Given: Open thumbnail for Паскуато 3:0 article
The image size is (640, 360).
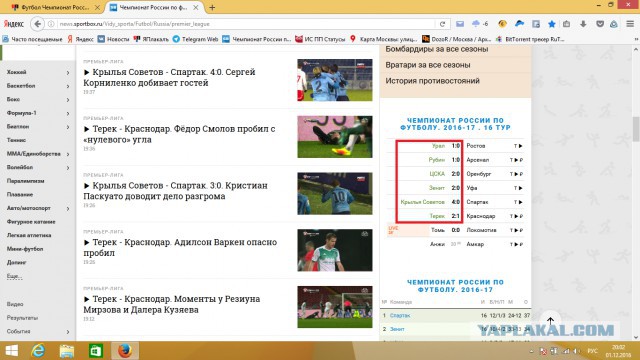Looking at the screenshot, I should tap(335, 193).
